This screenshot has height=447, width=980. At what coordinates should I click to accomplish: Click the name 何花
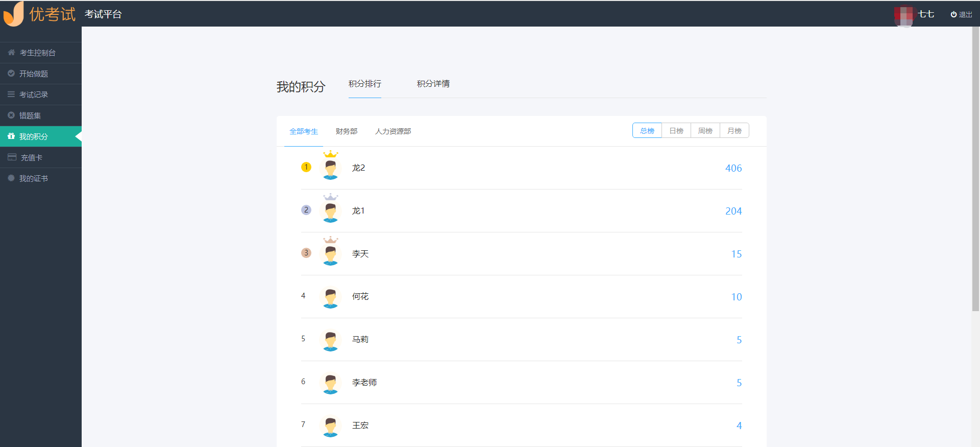point(360,296)
